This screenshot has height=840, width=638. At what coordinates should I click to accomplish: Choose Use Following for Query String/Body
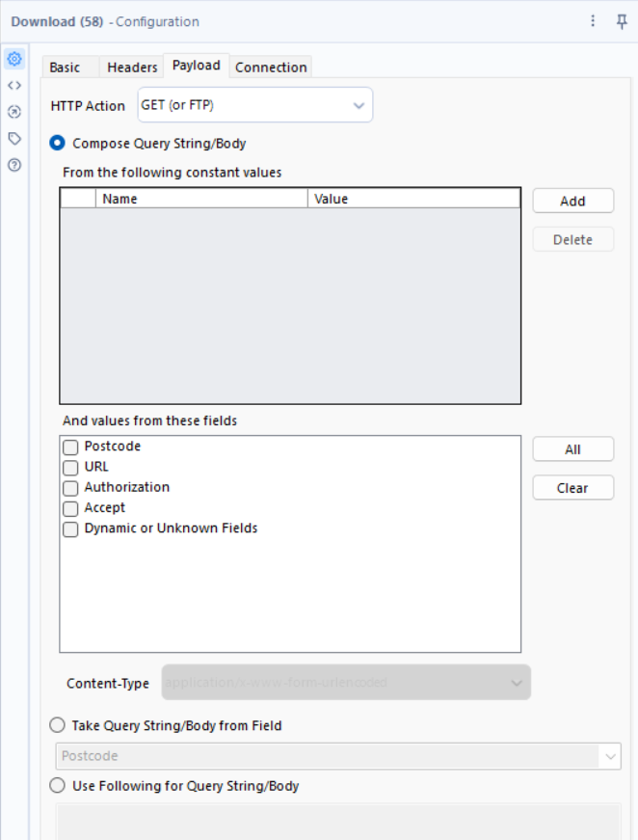pos(58,786)
